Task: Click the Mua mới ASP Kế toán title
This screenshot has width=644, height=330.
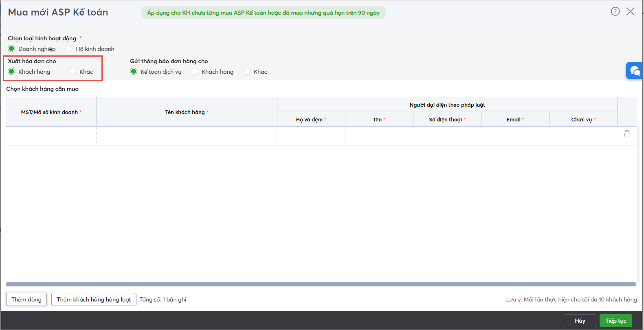Action: (x=58, y=12)
